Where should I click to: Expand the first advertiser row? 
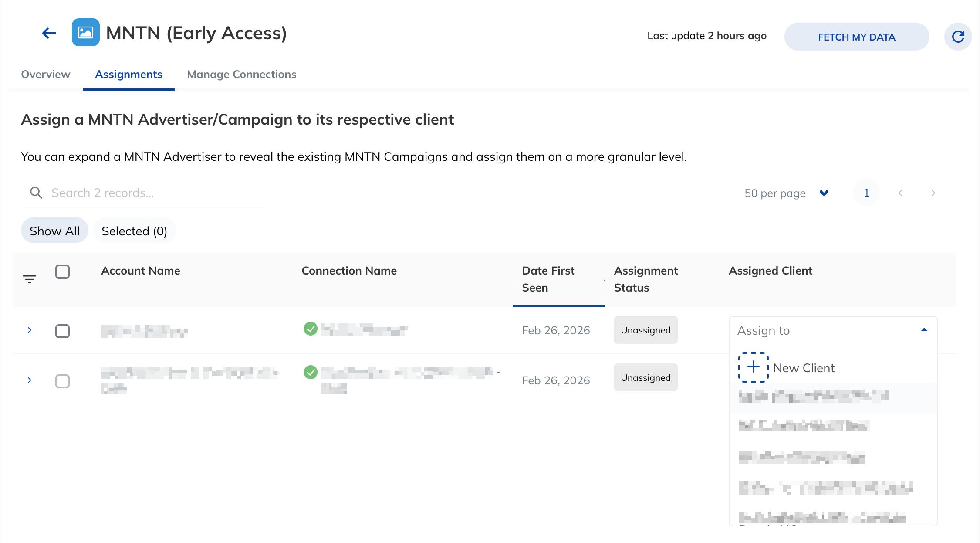click(x=30, y=330)
